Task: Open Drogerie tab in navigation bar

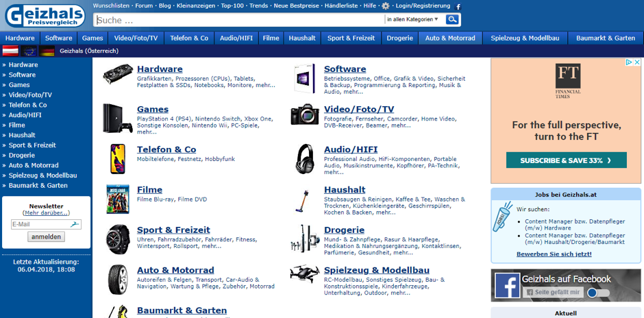Action: (x=399, y=38)
